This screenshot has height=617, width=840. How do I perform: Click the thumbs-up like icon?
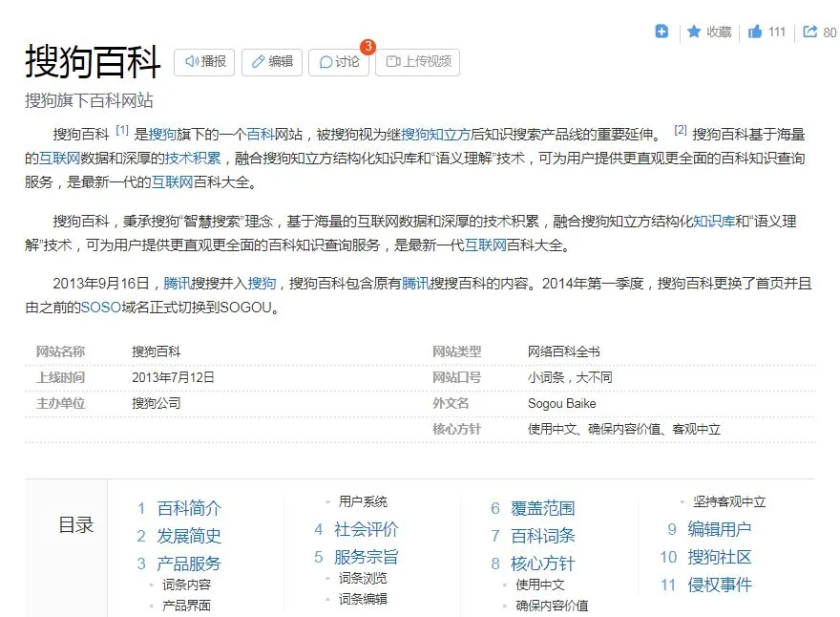[x=755, y=32]
